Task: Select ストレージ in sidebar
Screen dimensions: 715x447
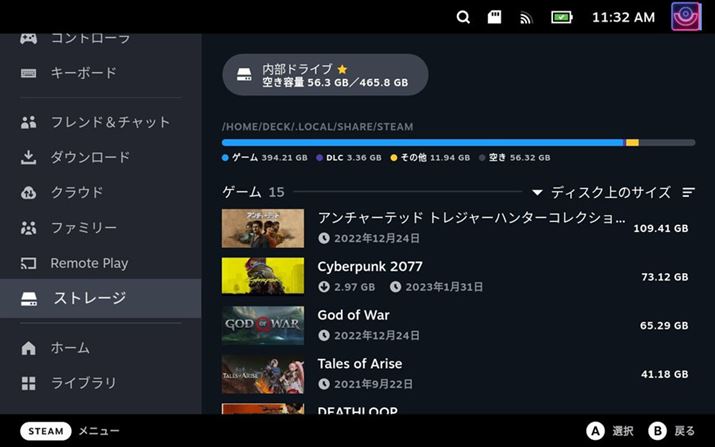Action: click(100, 298)
